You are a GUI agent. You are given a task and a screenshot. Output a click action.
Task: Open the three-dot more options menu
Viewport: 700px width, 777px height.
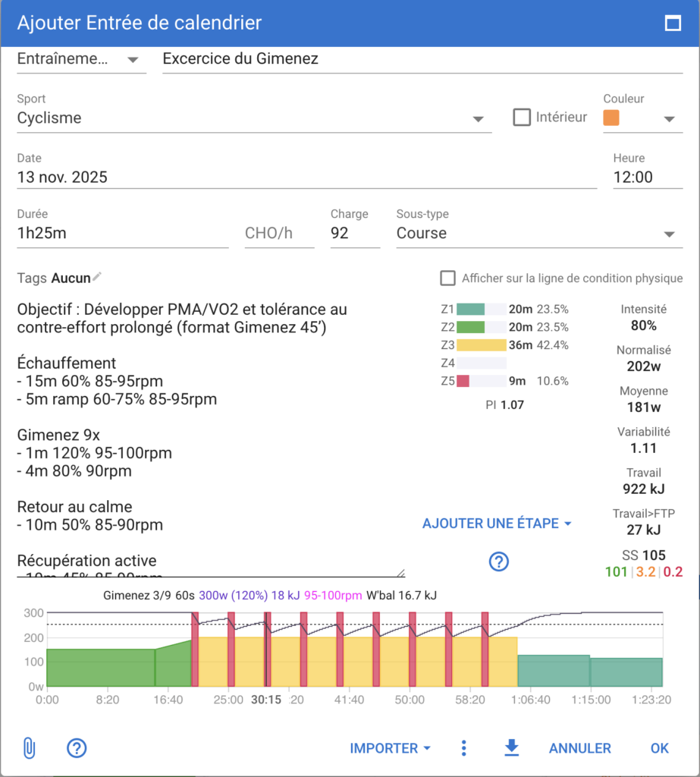coord(464,748)
